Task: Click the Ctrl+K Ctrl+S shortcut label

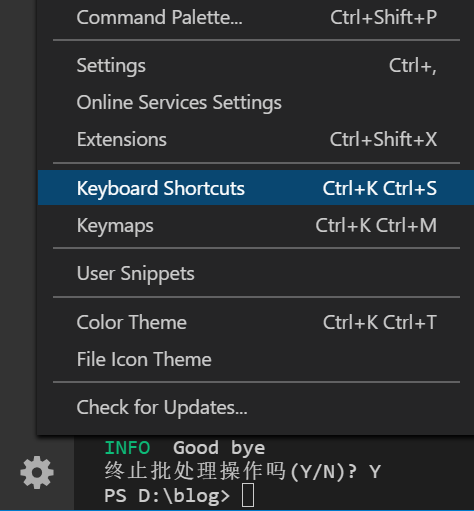Action: (x=380, y=188)
